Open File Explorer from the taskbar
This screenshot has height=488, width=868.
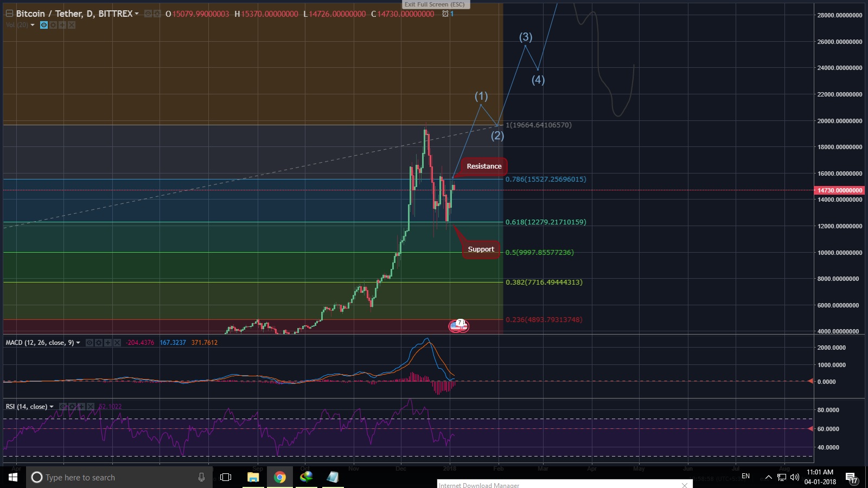coord(253,477)
